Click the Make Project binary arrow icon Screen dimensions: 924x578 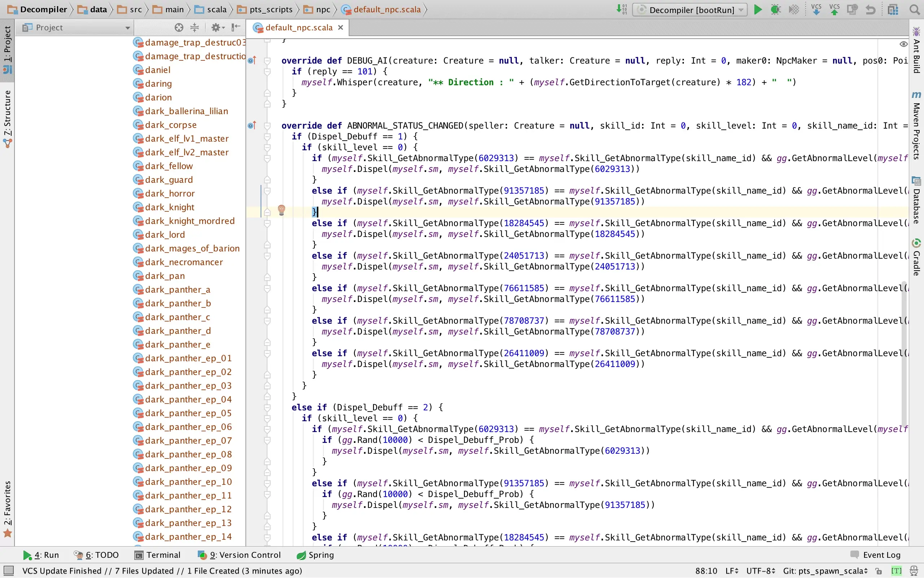622,9
